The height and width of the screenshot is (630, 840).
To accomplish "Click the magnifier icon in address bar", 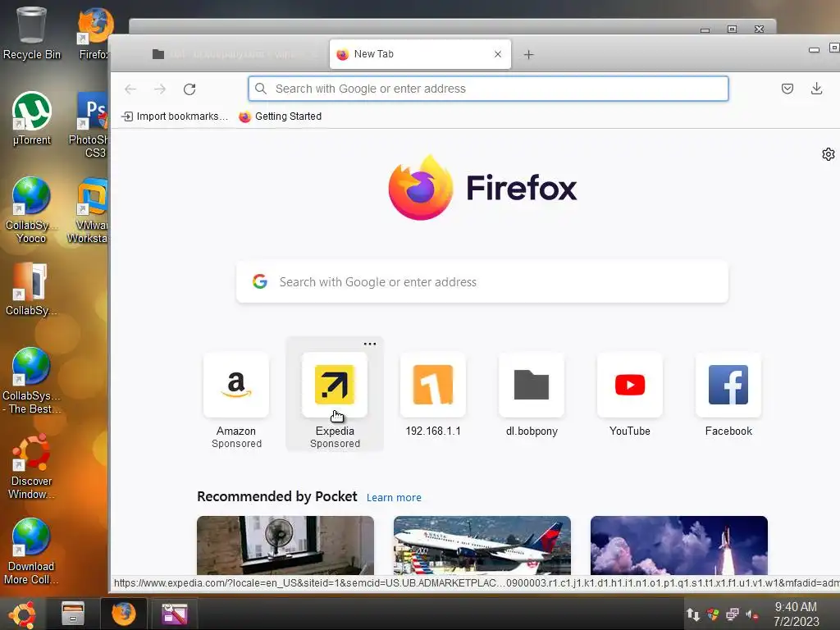I will tap(261, 89).
